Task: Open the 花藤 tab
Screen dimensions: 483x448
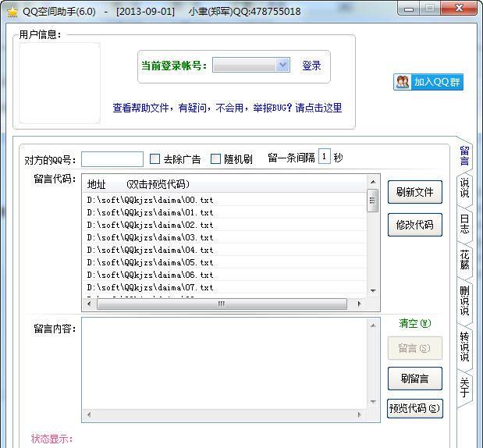Action: coord(464,260)
